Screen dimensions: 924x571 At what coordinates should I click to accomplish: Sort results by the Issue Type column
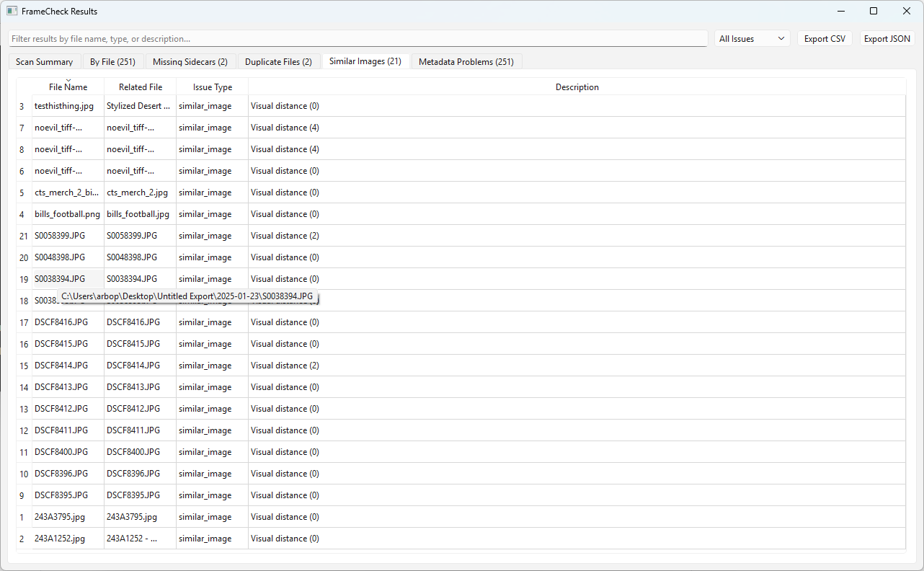[x=212, y=87]
